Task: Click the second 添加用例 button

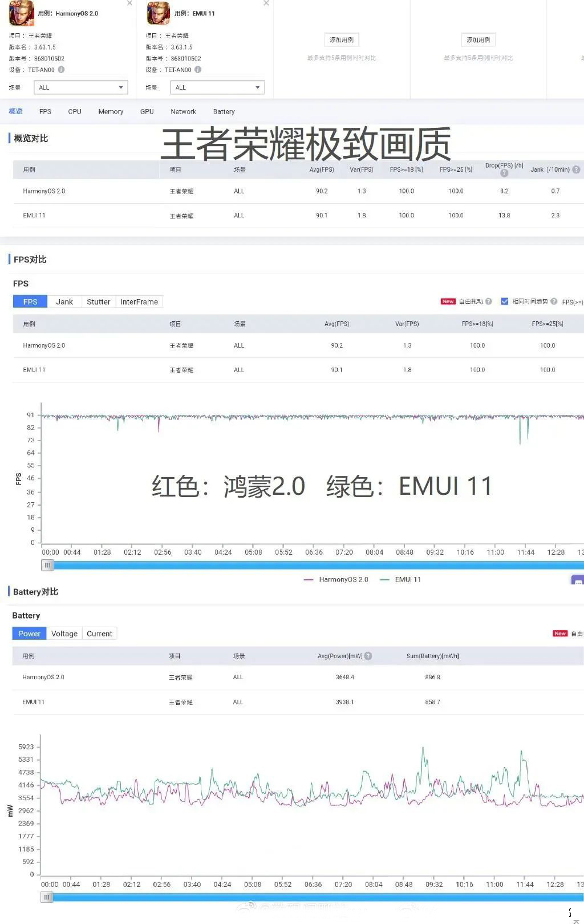Action: coord(478,40)
